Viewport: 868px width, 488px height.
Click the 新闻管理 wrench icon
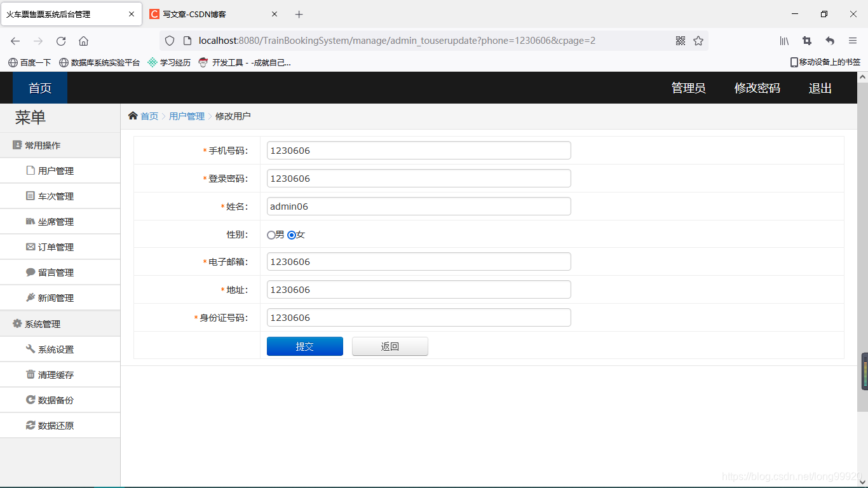coord(30,297)
